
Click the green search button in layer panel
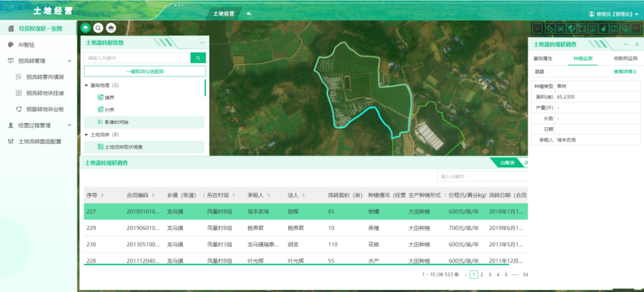click(x=198, y=58)
